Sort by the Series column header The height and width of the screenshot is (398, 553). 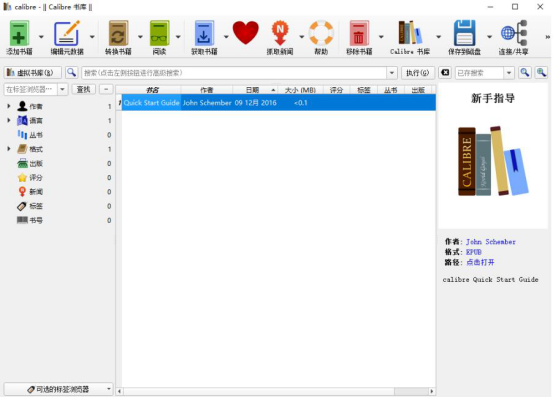pyautogui.click(x=391, y=90)
